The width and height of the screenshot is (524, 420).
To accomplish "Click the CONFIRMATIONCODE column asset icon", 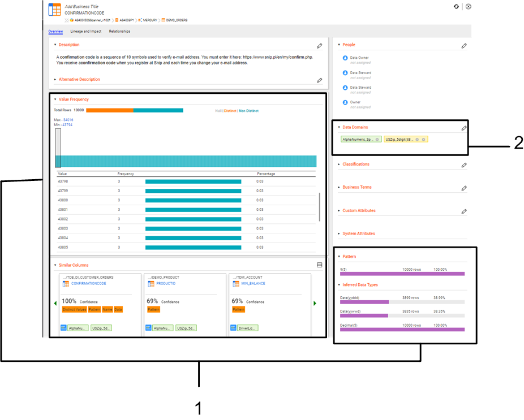I will pyautogui.click(x=54, y=10).
